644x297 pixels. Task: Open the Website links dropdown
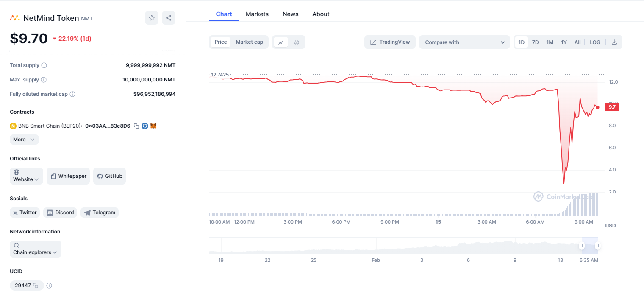click(26, 176)
